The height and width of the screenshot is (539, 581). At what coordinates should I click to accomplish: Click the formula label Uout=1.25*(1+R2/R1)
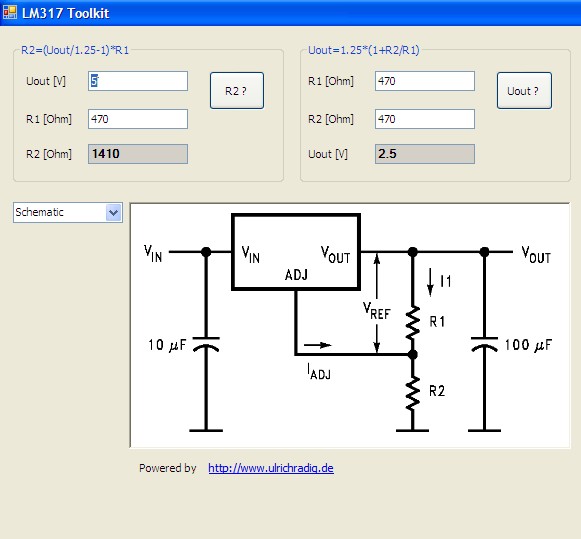click(364, 50)
